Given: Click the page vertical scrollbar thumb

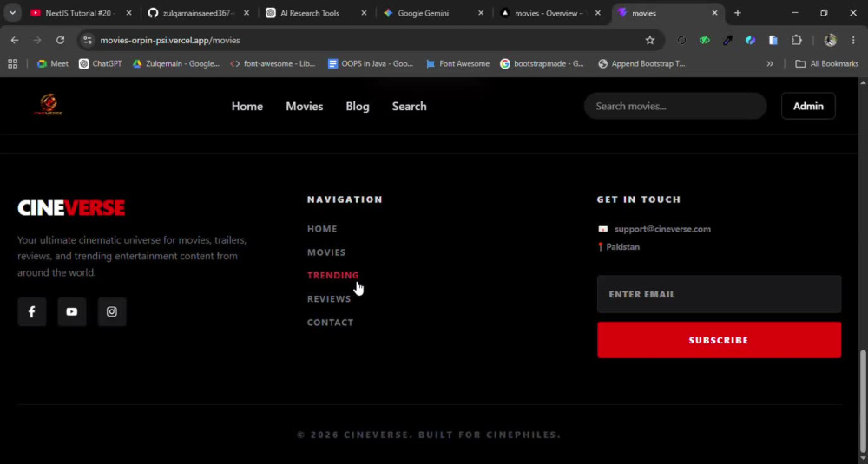Looking at the screenshot, I should (863, 401).
